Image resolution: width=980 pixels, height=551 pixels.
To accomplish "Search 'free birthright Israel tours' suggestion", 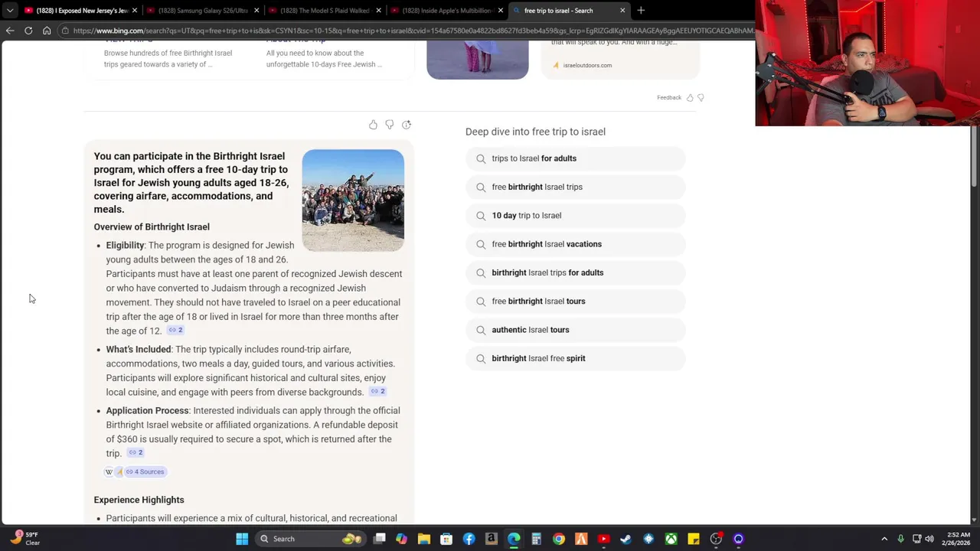I will click(575, 302).
